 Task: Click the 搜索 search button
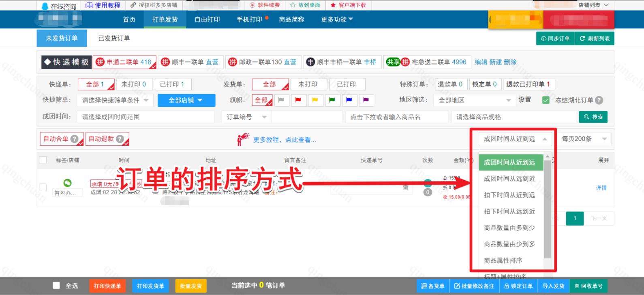(x=593, y=117)
